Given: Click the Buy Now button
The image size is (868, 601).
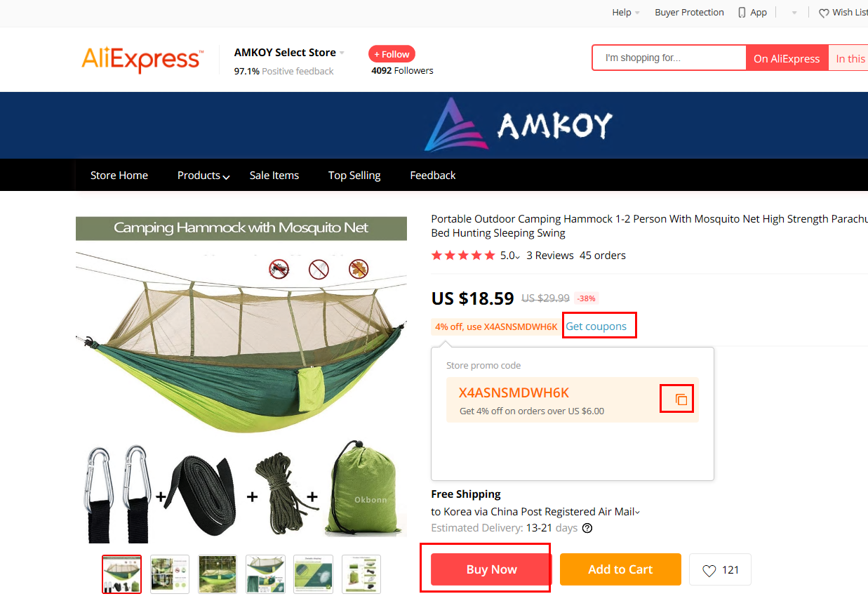Looking at the screenshot, I should point(491,569).
